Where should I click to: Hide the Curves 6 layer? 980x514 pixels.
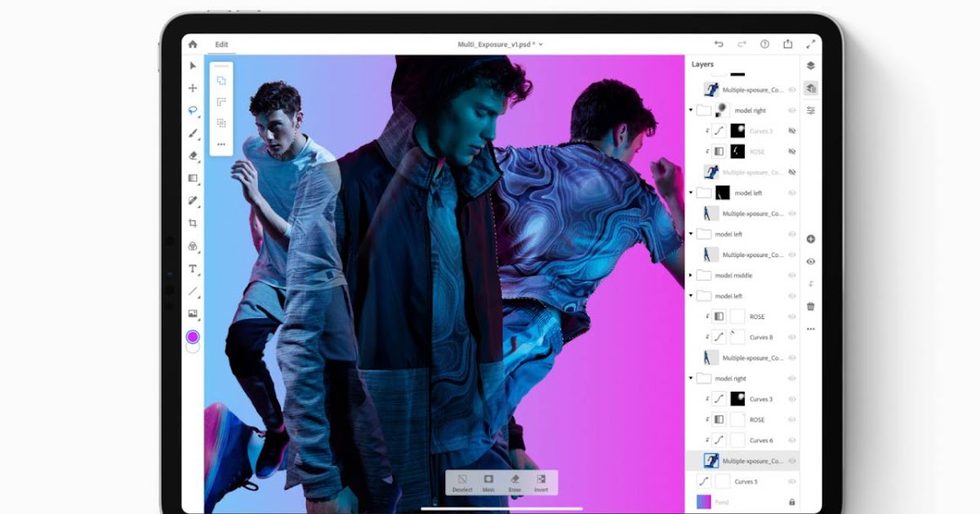point(791,441)
